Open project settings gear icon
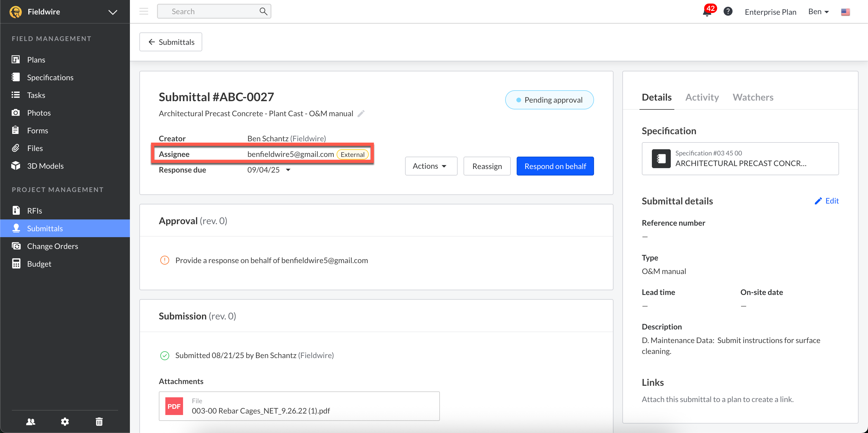The height and width of the screenshot is (433, 868). pyautogui.click(x=65, y=421)
